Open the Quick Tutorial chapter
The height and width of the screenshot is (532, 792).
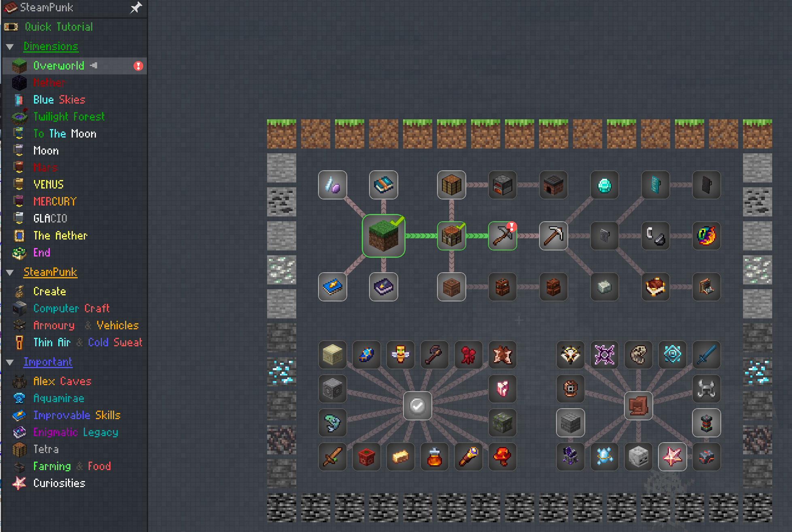tap(59, 27)
